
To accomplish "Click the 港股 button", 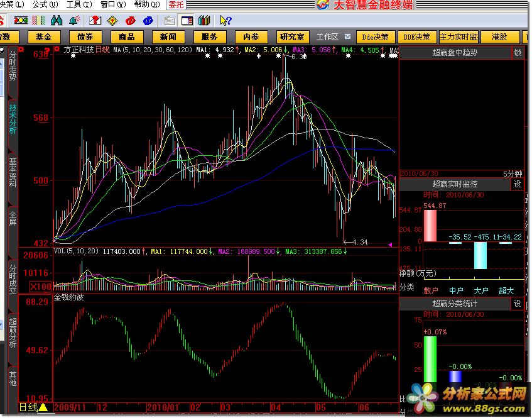I will (500, 37).
